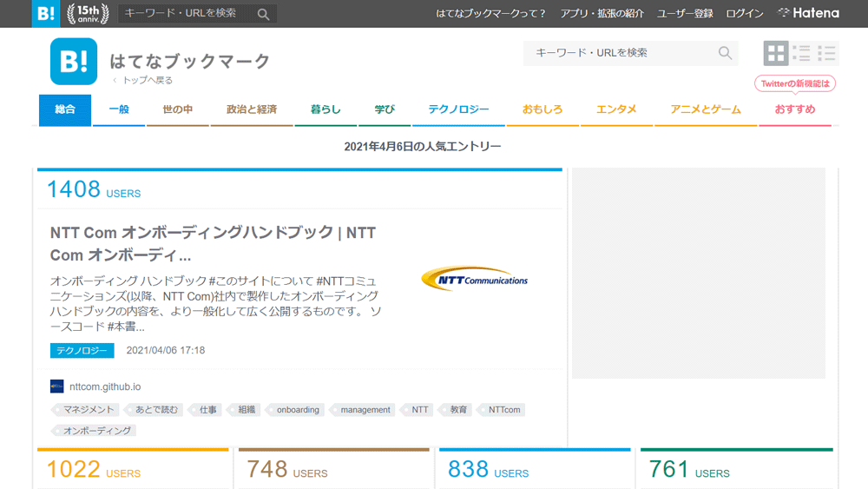Click the 仕事 tag
Screen dimensions: 868x489
tap(205, 410)
